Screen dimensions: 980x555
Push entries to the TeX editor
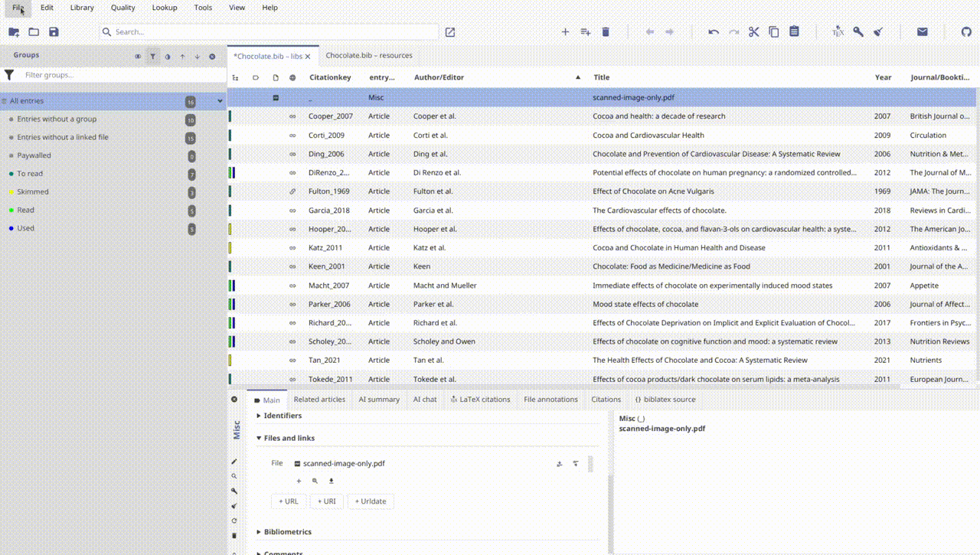(x=838, y=32)
